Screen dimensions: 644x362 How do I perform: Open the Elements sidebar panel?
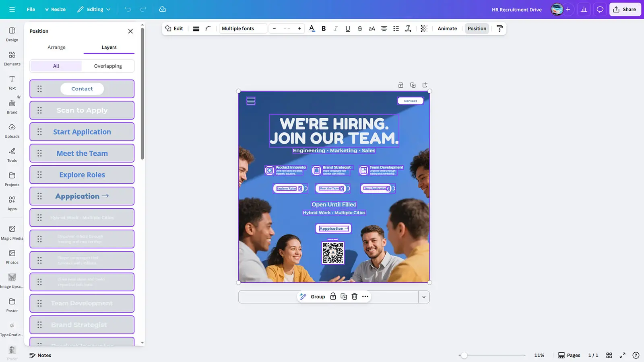pyautogui.click(x=12, y=58)
